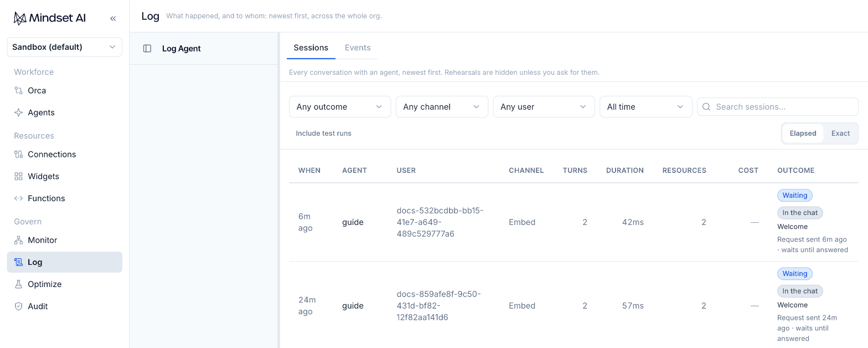Open the All time range dropdown

(x=646, y=107)
